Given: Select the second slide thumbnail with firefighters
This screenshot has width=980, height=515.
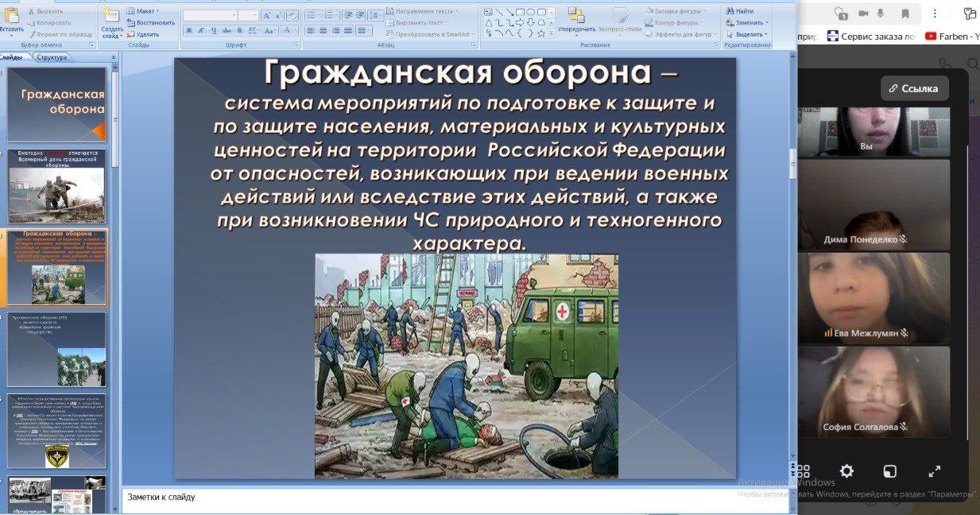Looking at the screenshot, I should [57, 186].
